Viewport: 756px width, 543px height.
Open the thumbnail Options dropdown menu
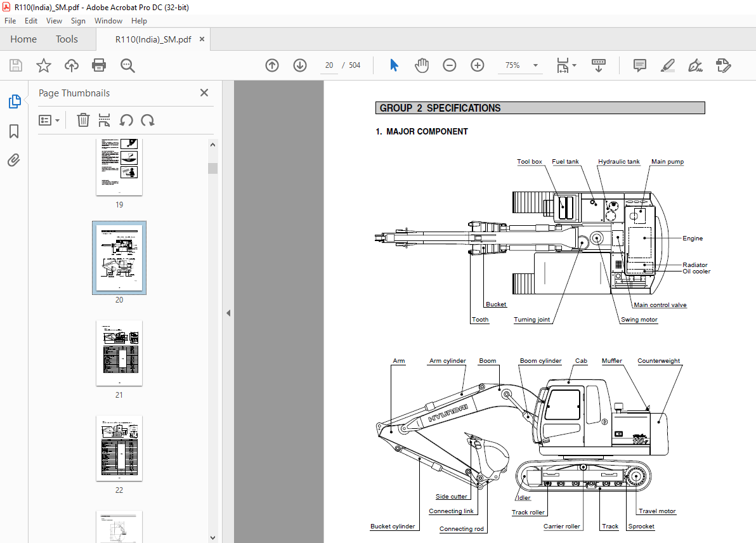coord(49,120)
